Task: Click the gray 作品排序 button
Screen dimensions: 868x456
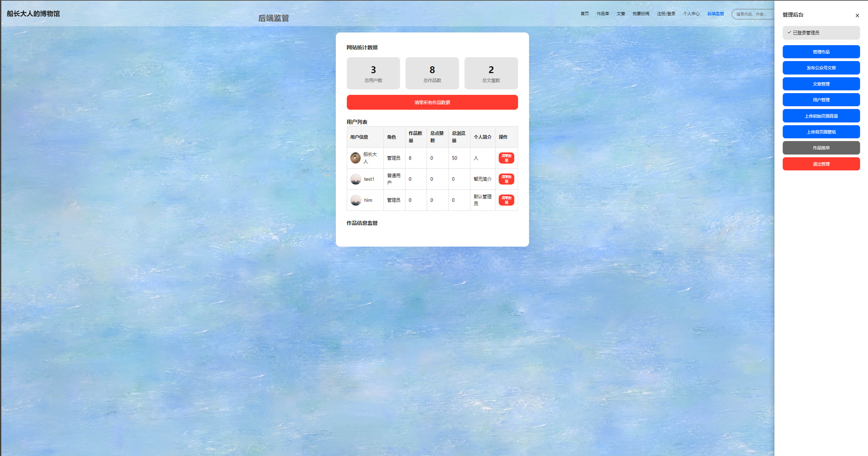Action: [821, 148]
